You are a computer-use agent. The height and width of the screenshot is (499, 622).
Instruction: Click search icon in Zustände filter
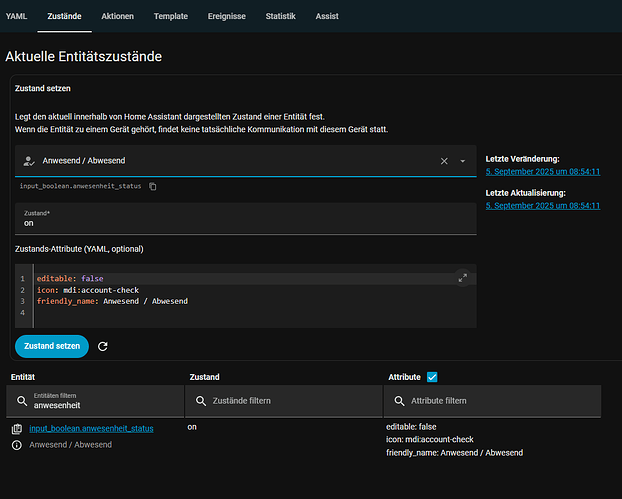click(x=201, y=401)
